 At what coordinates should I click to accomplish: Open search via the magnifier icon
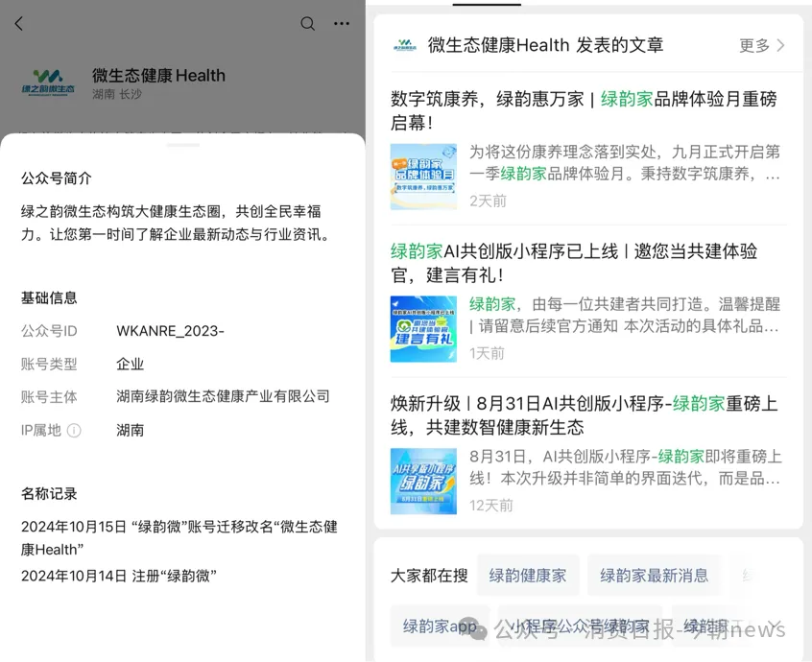pyautogui.click(x=307, y=23)
